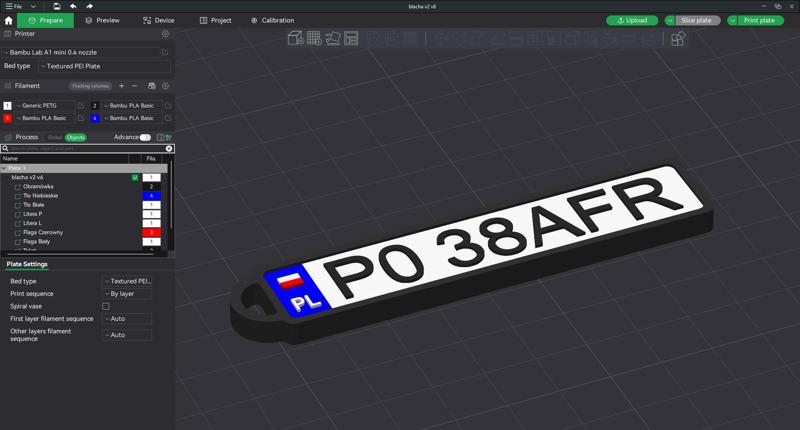This screenshot has width=800, height=430.
Task: Open filament 2 Bambu PLA Basic dropdown
Action: pos(132,106)
